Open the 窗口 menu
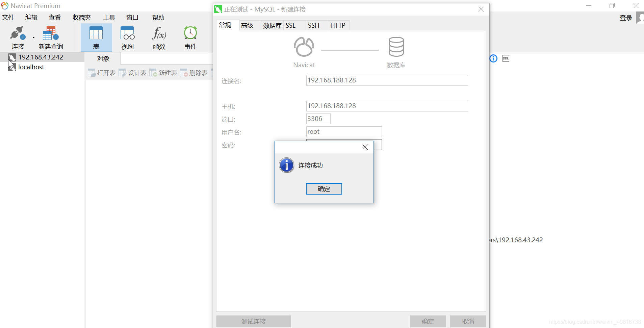This screenshot has height=328, width=644. pos(132,17)
